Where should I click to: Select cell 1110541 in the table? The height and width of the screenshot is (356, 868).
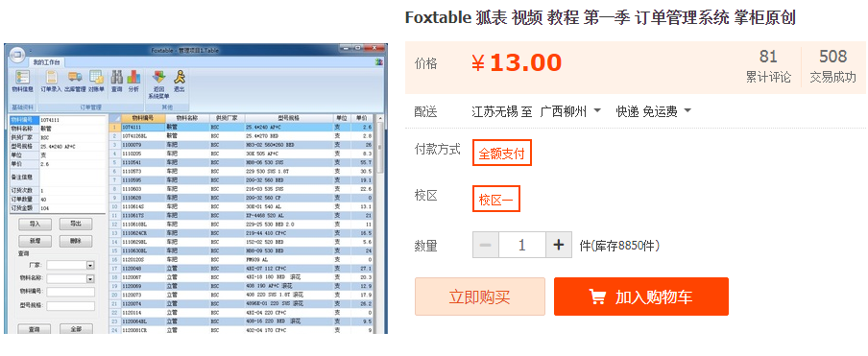tap(143, 162)
